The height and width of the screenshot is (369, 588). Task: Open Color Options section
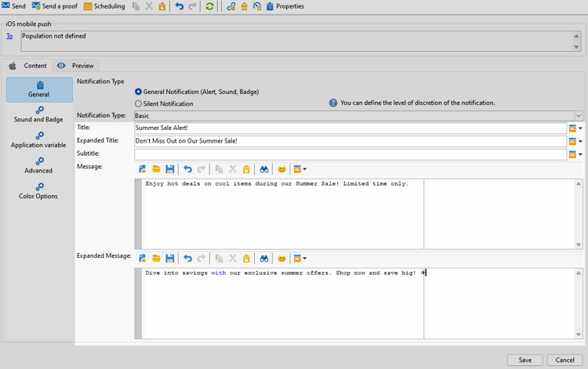(x=38, y=191)
